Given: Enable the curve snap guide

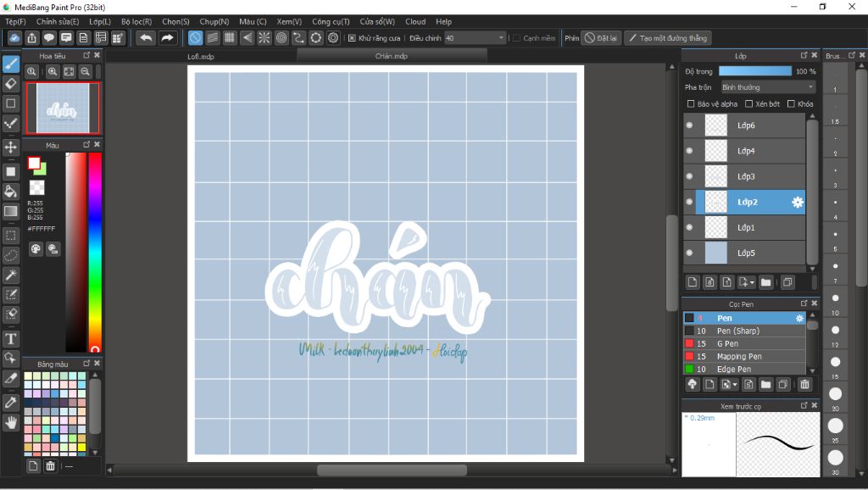Looking at the screenshot, I should coord(298,37).
